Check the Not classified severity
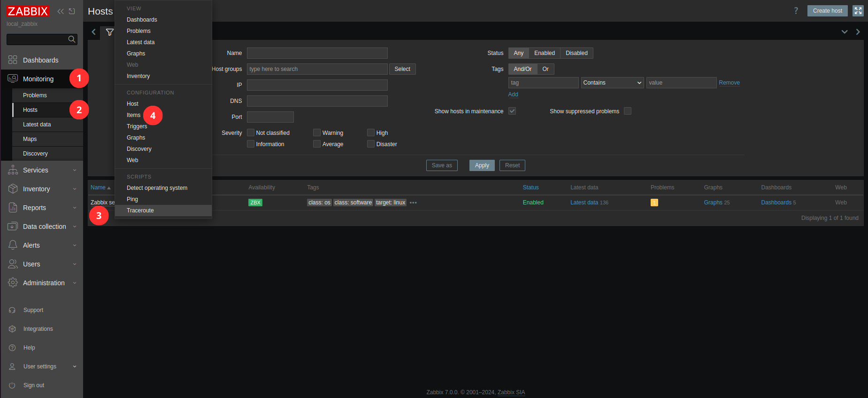Viewport: 868px width, 398px height. (x=251, y=133)
